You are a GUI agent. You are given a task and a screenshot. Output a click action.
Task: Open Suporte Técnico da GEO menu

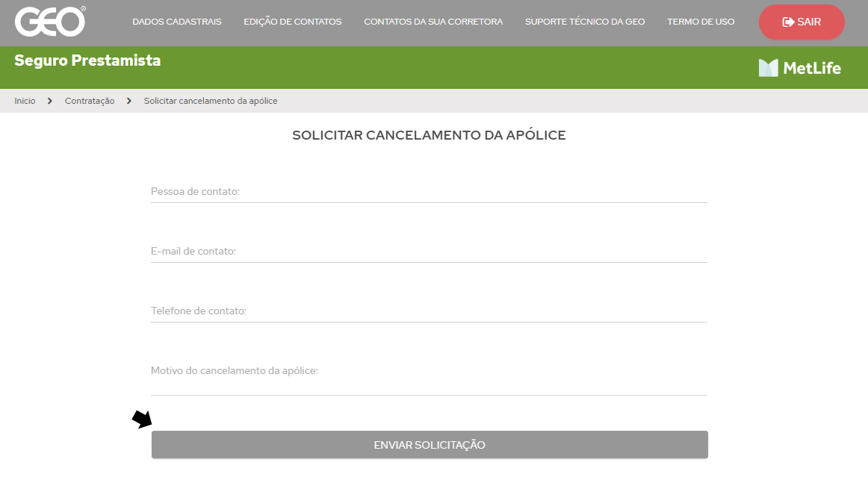[x=585, y=22]
